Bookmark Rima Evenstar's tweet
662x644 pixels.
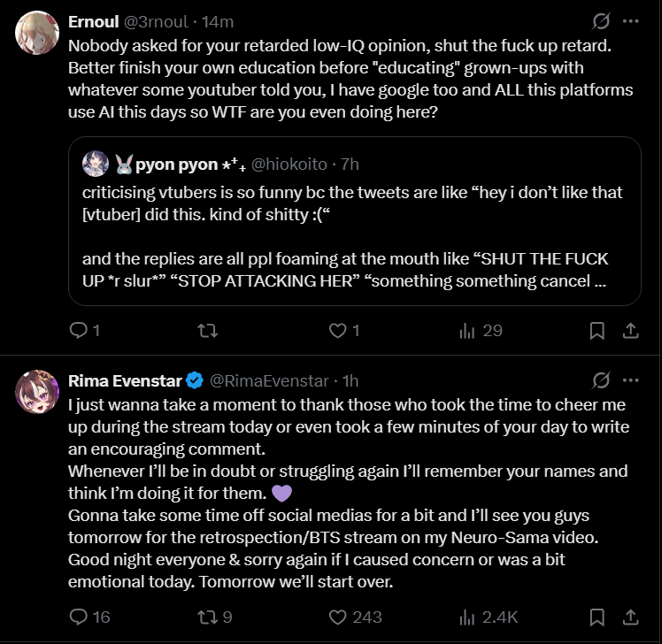(x=597, y=617)
